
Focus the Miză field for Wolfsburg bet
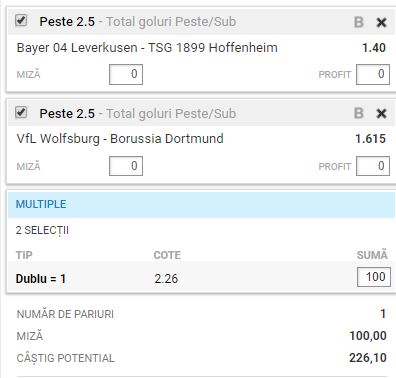pos(126,166)
